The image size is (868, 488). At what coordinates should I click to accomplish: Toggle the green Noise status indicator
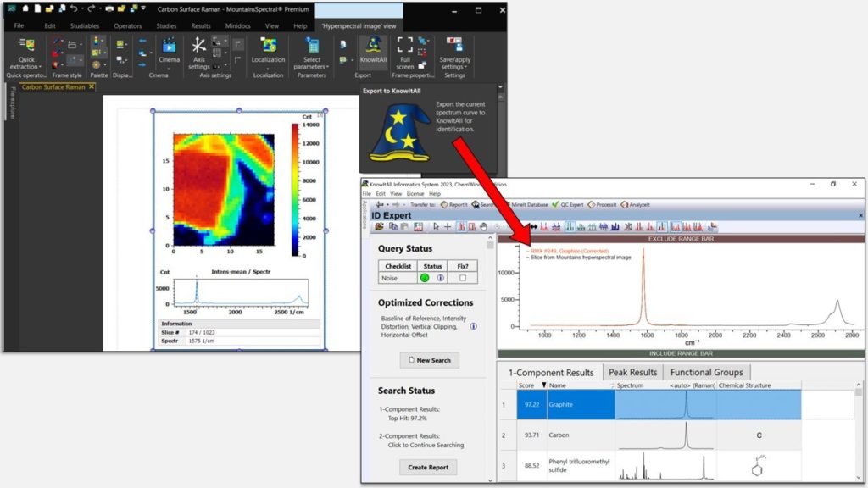coord(424,278)
